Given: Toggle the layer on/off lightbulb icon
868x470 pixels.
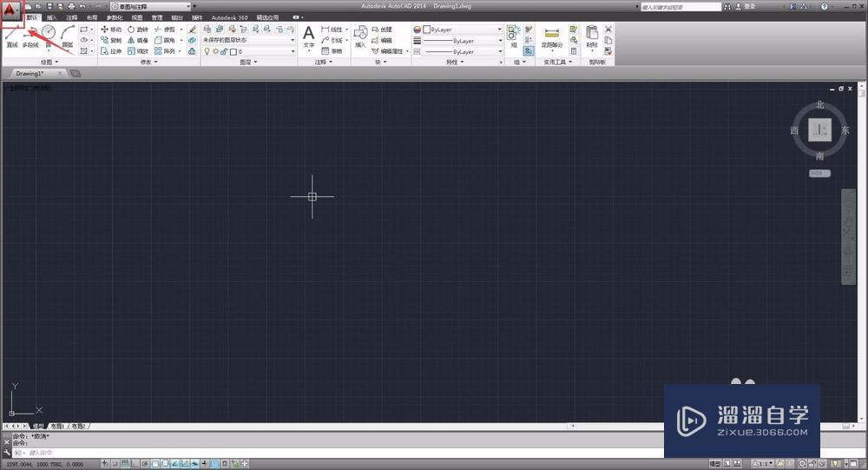Looking at the screenshot, I should [207, 51].
